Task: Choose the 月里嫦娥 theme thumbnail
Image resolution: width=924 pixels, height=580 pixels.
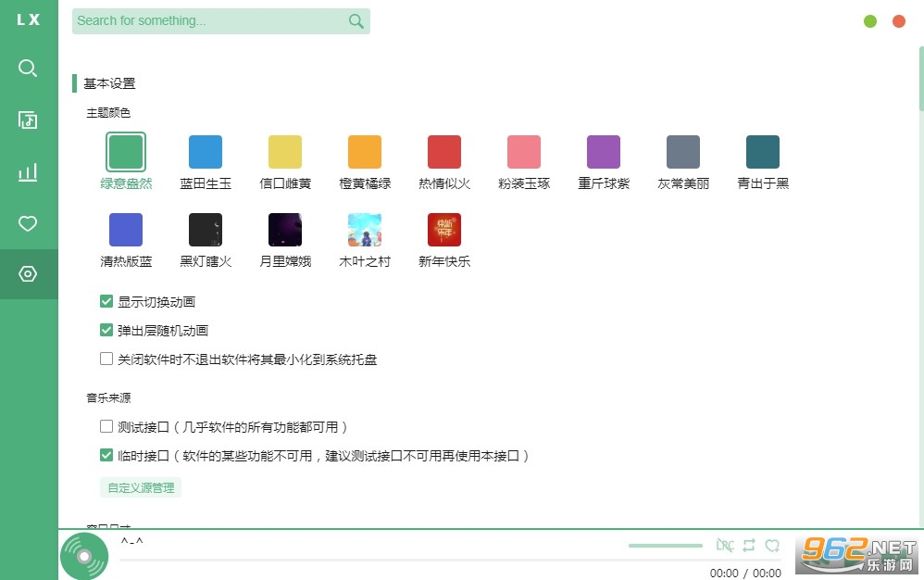Action: pyautogui.click(x=285, y=230)
